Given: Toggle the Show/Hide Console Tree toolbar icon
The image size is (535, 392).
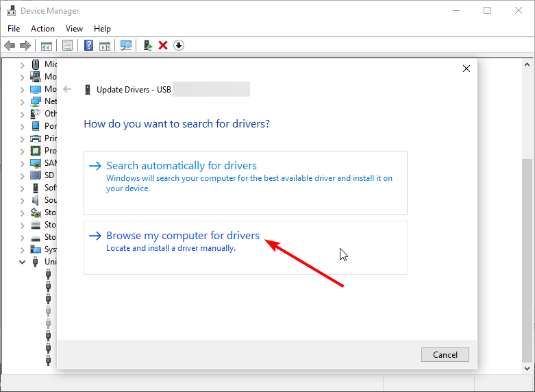Looking at the screenshot, I should [47, 45].
